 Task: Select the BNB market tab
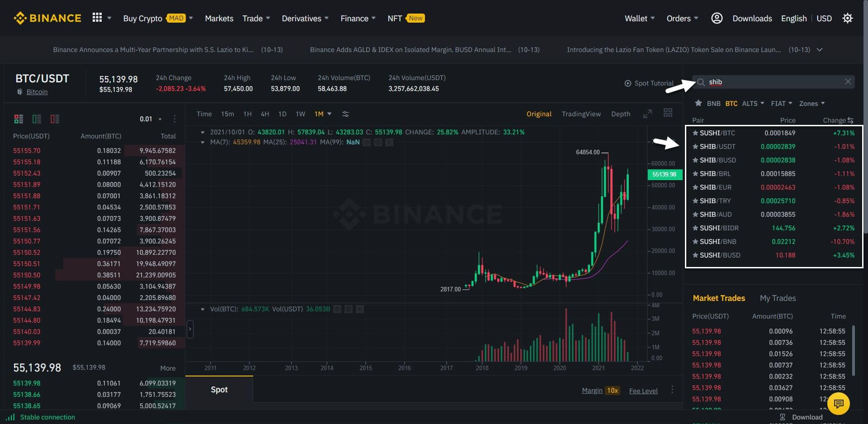714,104
